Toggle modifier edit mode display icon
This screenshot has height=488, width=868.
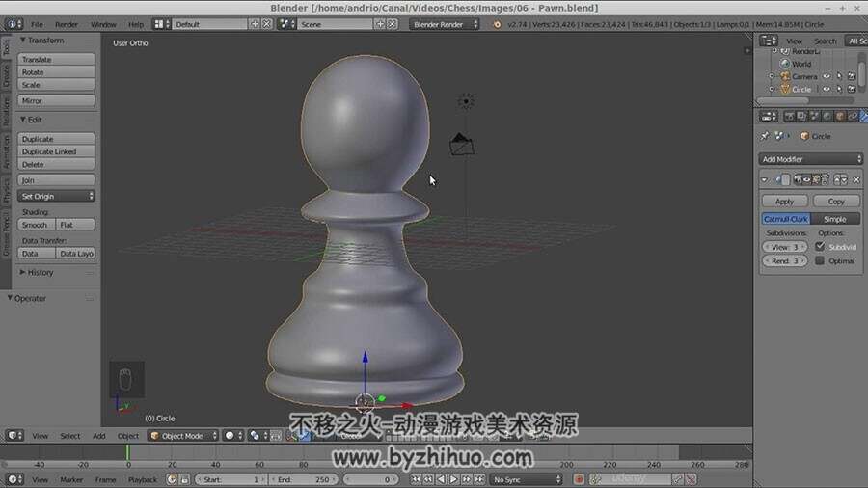[x=816, y=179]
